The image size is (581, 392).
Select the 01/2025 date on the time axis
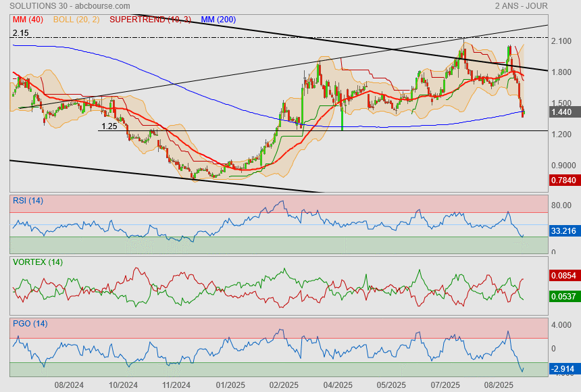pos(230,385)
